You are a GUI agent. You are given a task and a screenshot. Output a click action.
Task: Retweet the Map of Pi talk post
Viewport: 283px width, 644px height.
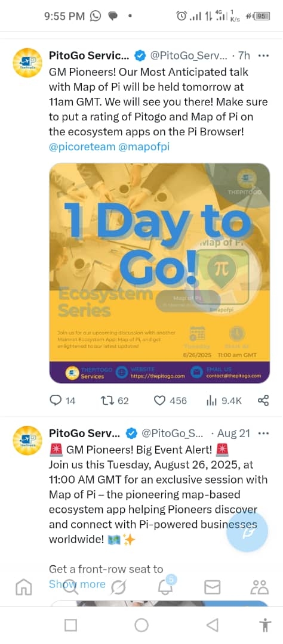(115, 400)
